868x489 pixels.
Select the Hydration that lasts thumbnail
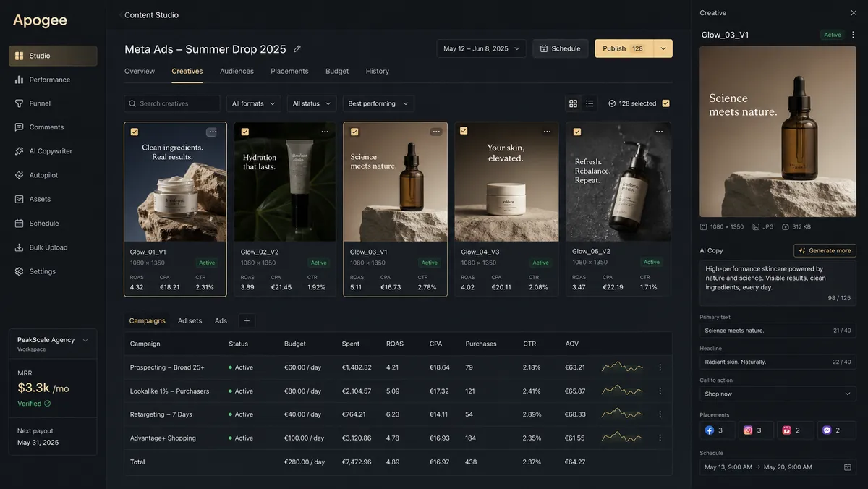285,182
